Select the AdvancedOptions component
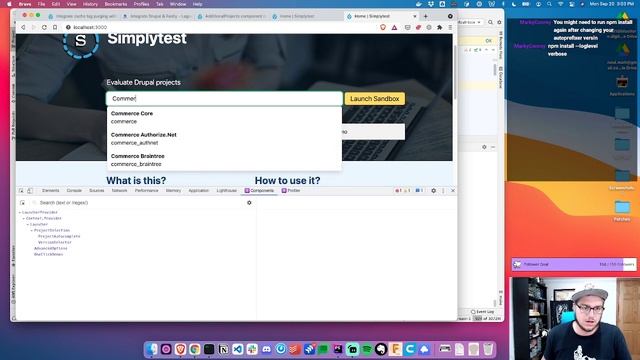Viewport: 640px width, 360px height. [51, 248]
